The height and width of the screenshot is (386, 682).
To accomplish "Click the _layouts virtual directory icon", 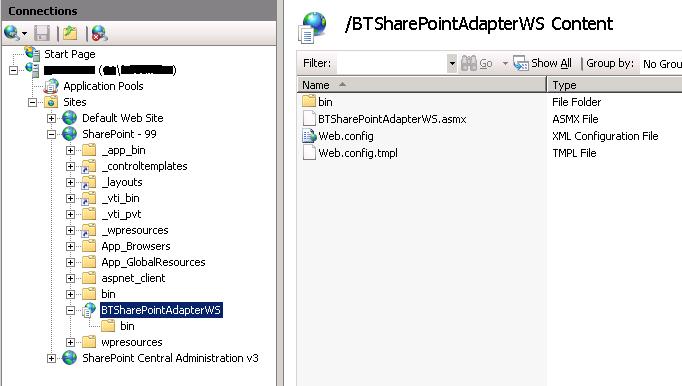I will click(x=89, y=182).
